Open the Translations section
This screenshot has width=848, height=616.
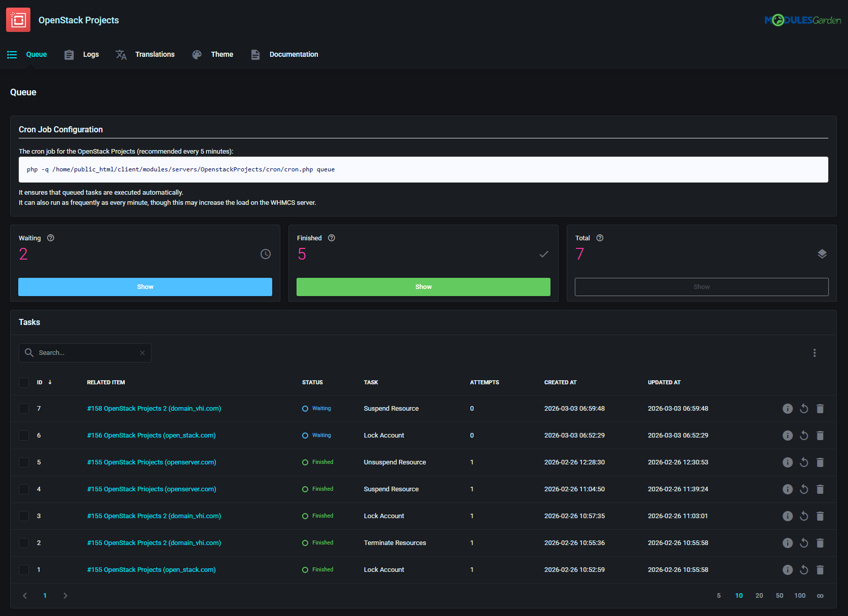click(x=155, y=54)
